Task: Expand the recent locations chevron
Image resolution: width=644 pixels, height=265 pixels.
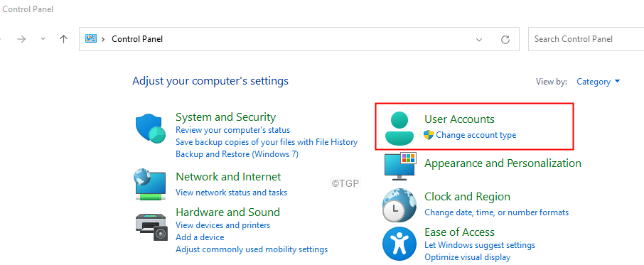Action: pyautogui.click(x=43, y=39)
